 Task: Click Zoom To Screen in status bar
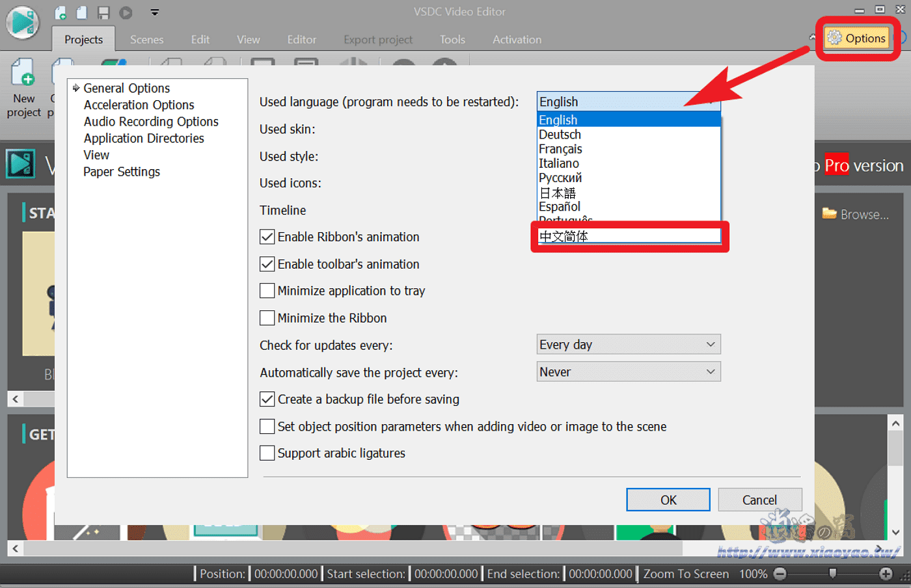pyautogui.click(x=686, y=574)
